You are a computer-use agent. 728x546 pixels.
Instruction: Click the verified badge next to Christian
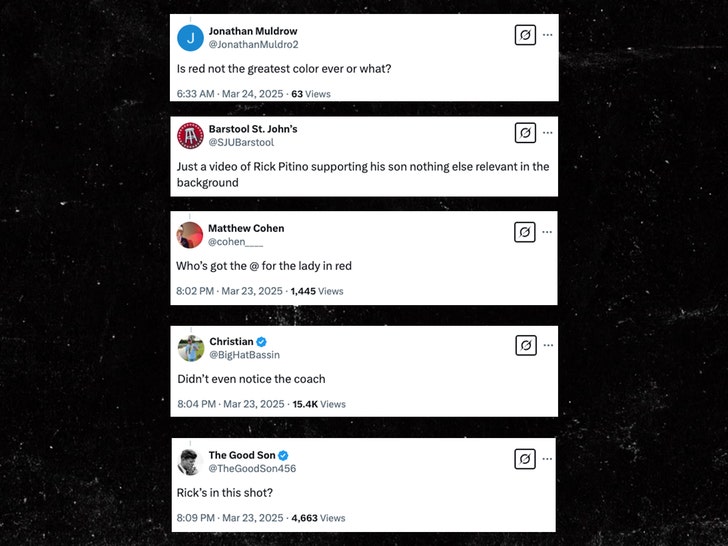pos(262,342)
